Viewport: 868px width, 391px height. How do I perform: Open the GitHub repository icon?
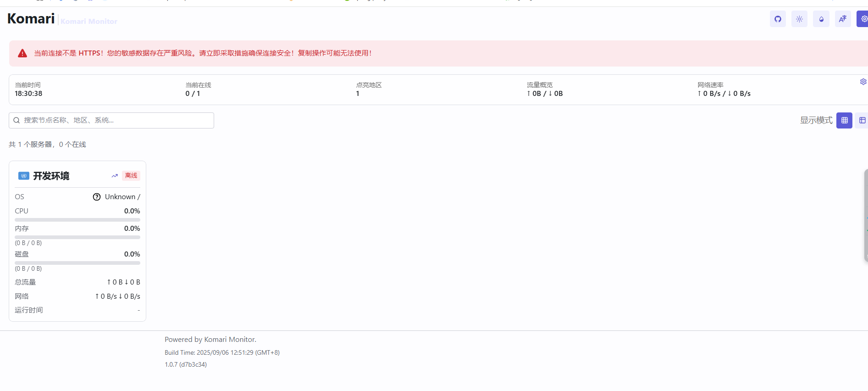tap(778, 19)
